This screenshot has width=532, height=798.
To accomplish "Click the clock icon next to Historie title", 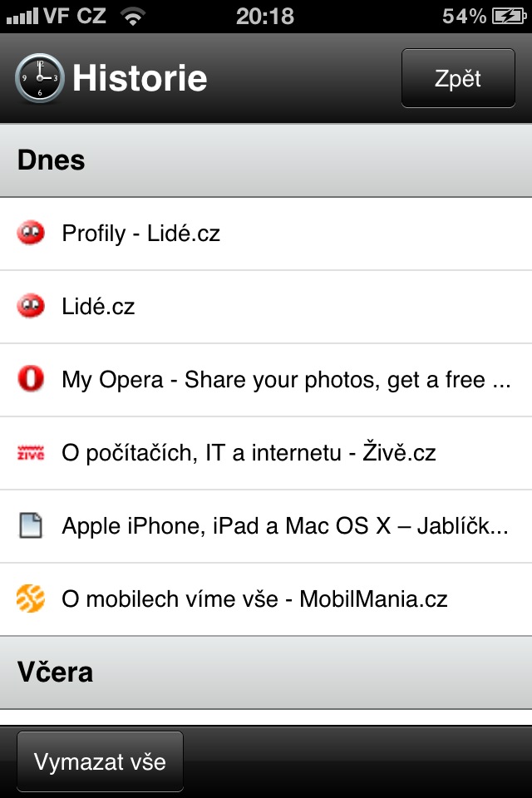I will click(x=39, y=77).
